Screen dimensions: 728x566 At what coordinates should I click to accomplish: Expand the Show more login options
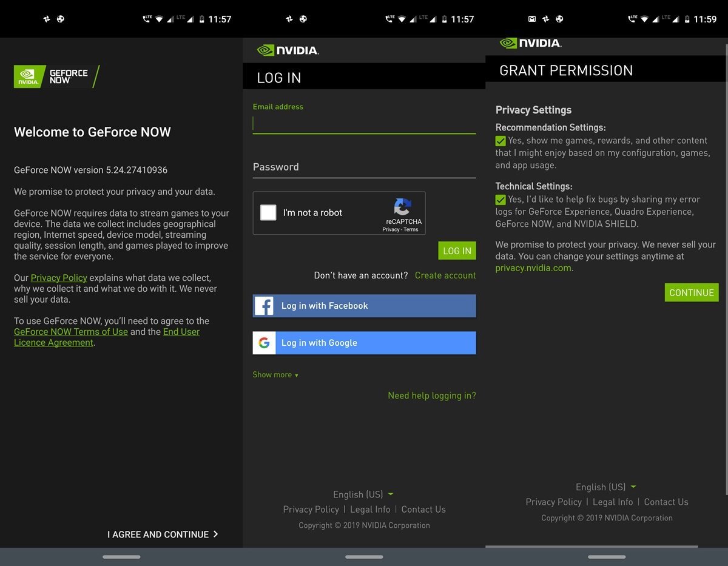pos(275,375)
